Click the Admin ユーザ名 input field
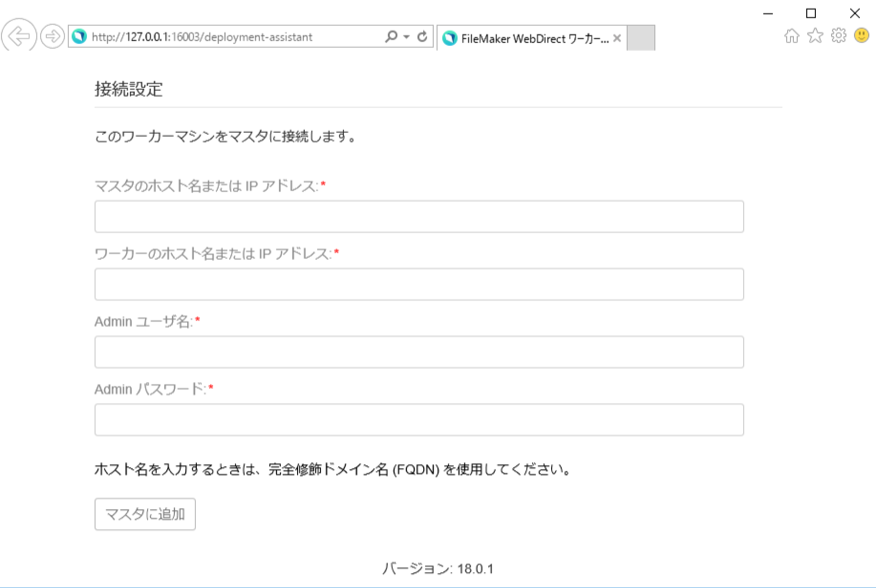 tap(419, 352)
